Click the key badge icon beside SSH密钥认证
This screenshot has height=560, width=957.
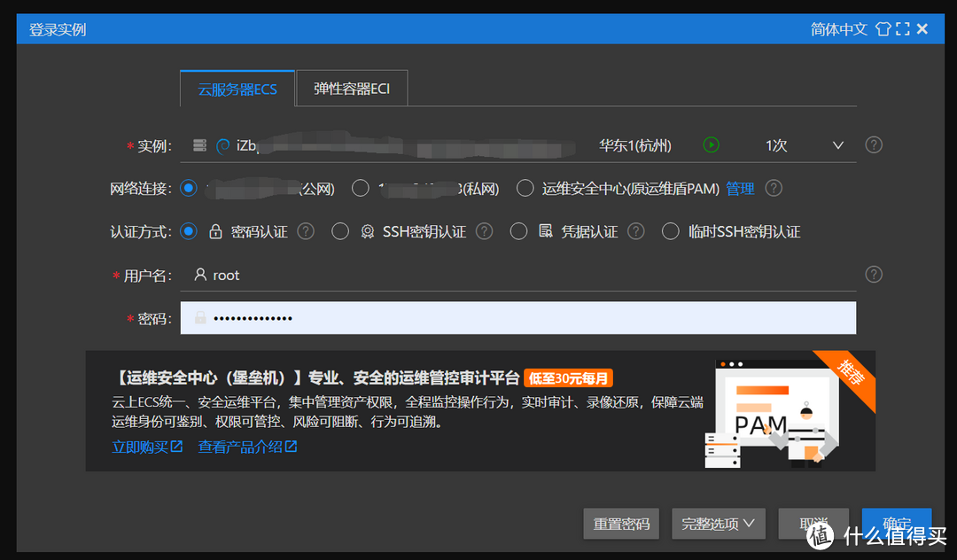[368, 230]
